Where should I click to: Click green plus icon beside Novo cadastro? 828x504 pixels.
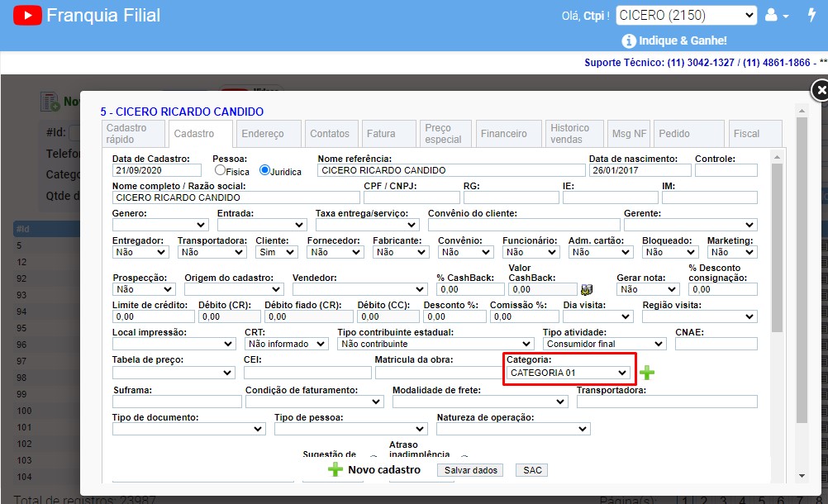pos(335,469)
